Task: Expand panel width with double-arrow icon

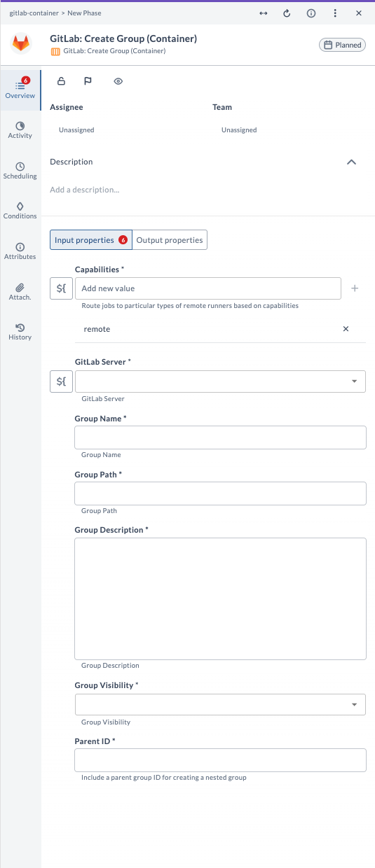Action: tap(264, 13)
